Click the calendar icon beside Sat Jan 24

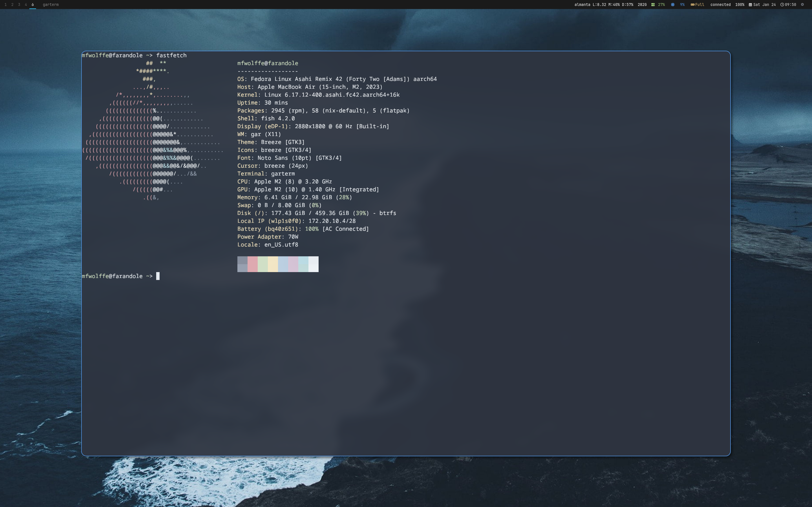point(750,5)
